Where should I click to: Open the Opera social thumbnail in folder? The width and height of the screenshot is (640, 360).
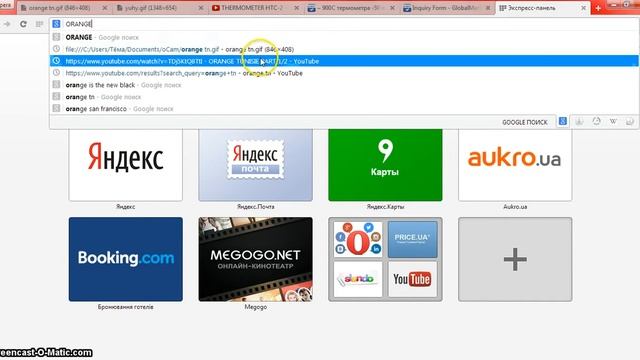[358, 239]
